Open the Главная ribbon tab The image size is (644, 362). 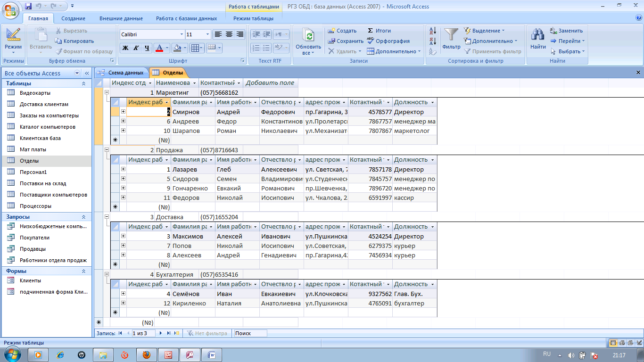tap(38, 18)
